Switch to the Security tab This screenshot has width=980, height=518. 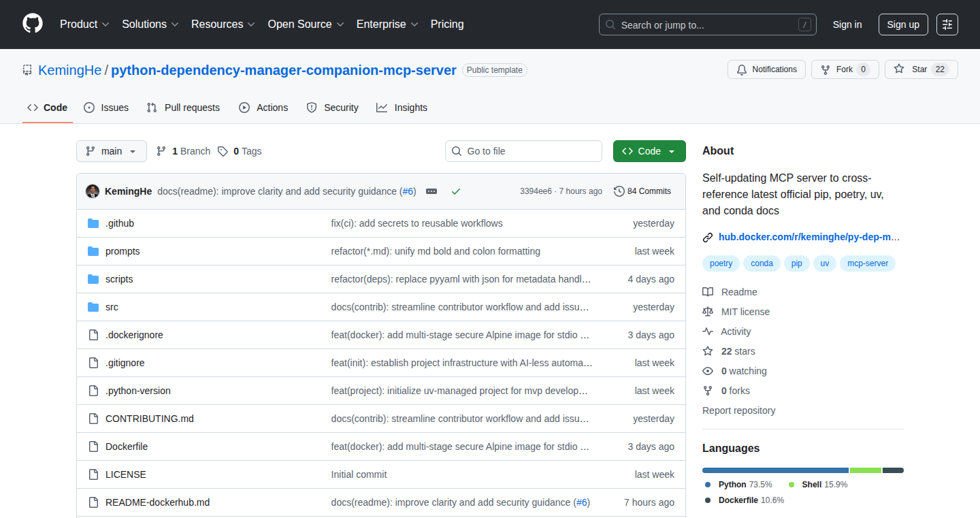click(333, 108)
